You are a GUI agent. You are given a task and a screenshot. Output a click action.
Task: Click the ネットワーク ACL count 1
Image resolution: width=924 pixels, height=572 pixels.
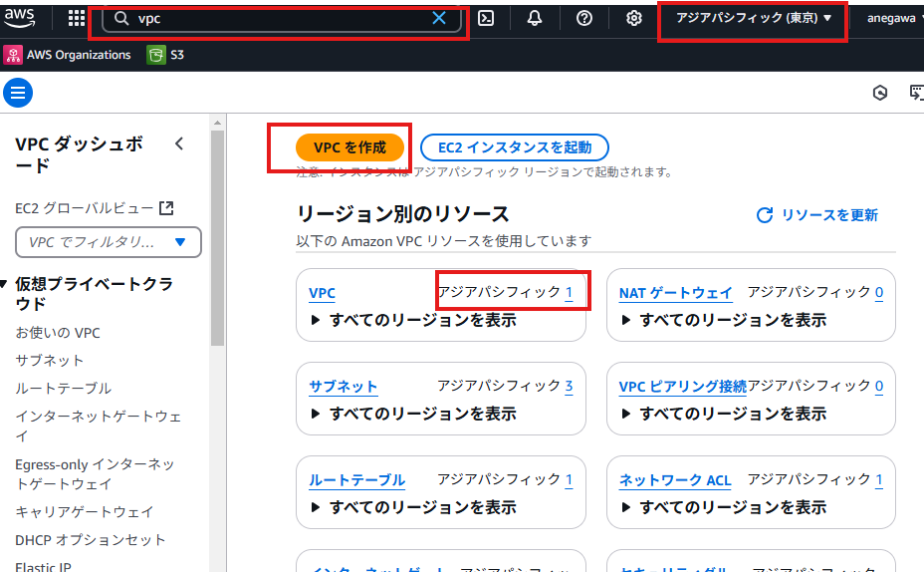(x=878, y=480)
